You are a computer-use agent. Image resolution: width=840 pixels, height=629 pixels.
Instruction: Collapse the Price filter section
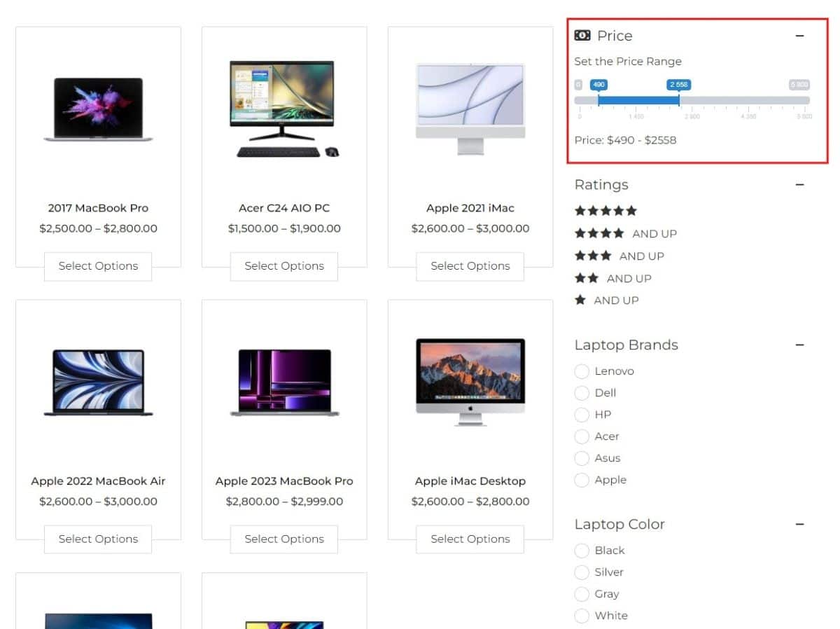tap(800, 36)
